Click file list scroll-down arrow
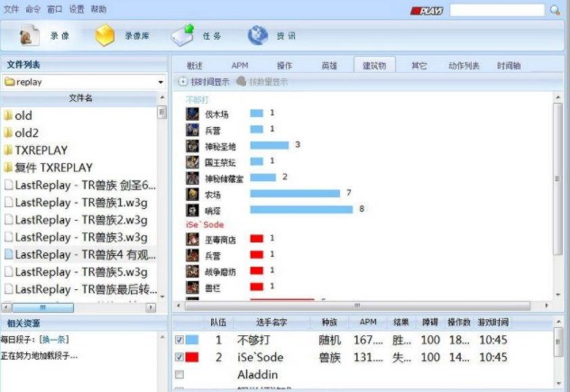The image size is (570, 392). [162, 296]
